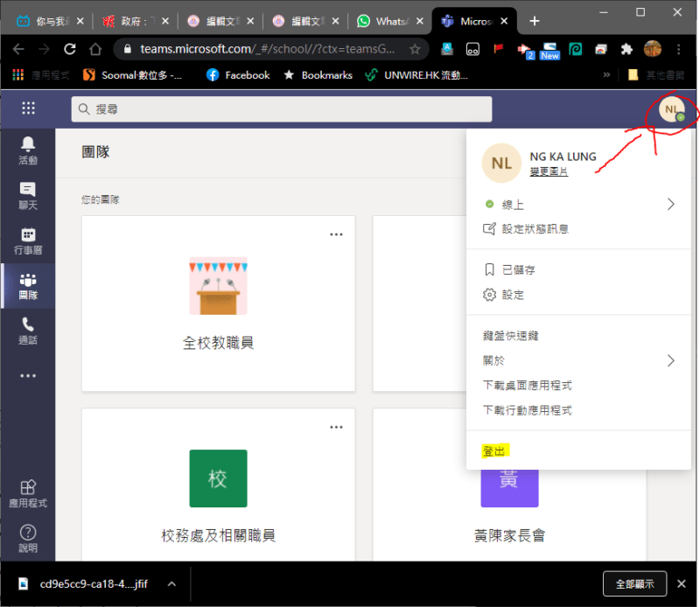Open the 活動 activity bell icon

point(28,150)
